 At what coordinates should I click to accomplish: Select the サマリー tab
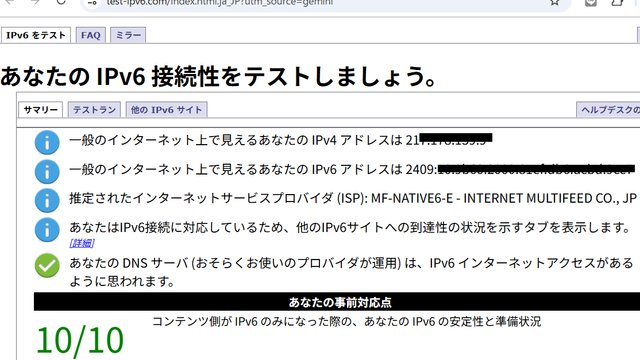tap(40, 110)
